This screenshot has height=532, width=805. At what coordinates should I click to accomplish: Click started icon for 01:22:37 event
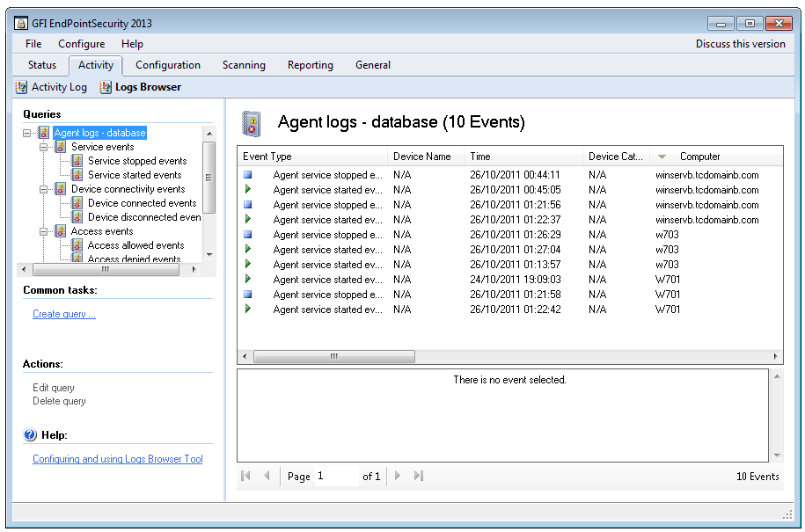(248, 220)
